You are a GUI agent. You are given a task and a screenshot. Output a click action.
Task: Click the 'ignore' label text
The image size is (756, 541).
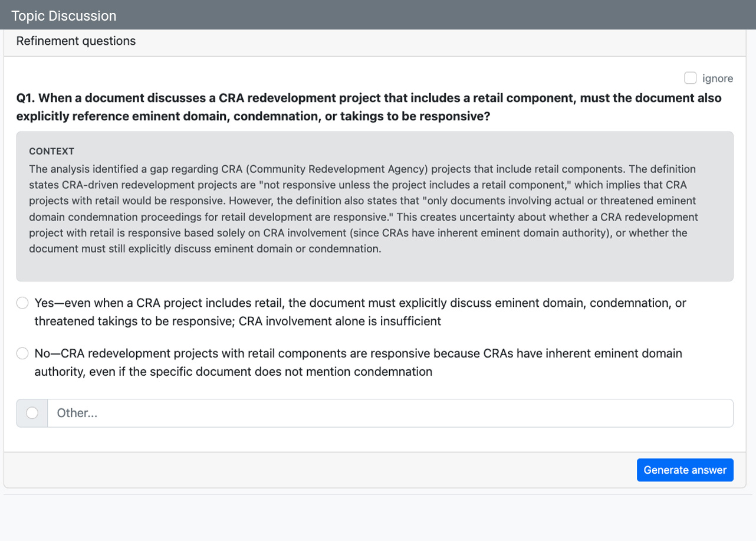(718, 78)
